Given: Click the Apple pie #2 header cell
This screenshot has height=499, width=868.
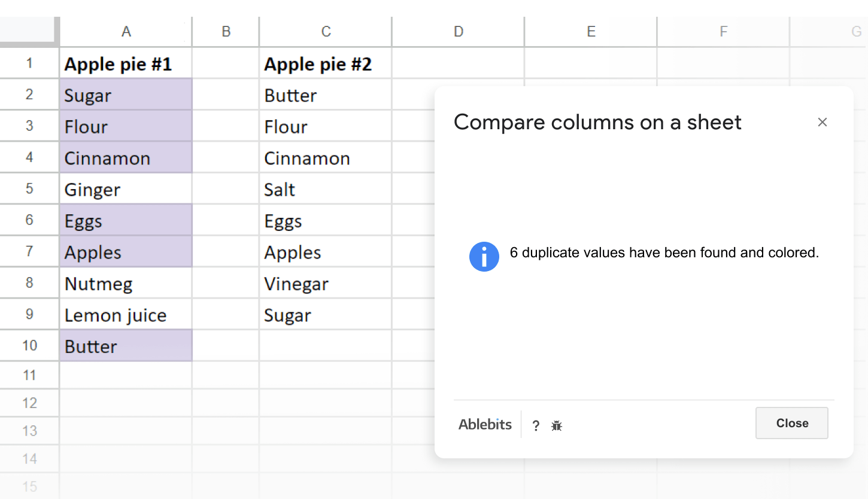Looking at the screenshot, I should pyautogui.click(x=325, y=64).
